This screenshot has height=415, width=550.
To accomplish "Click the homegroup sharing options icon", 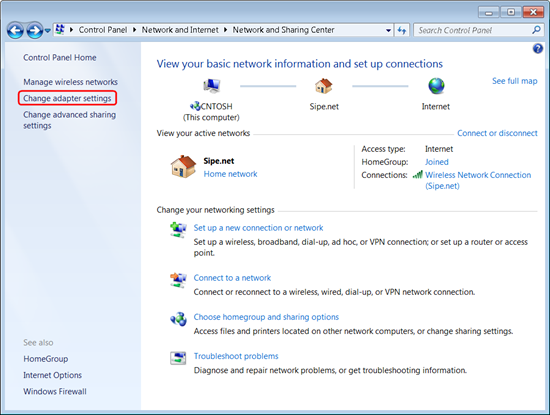I will pos(179,319).
